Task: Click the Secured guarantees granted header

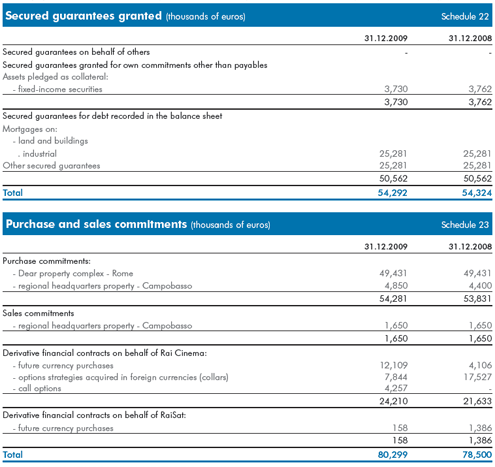Action: pos(83,16)
